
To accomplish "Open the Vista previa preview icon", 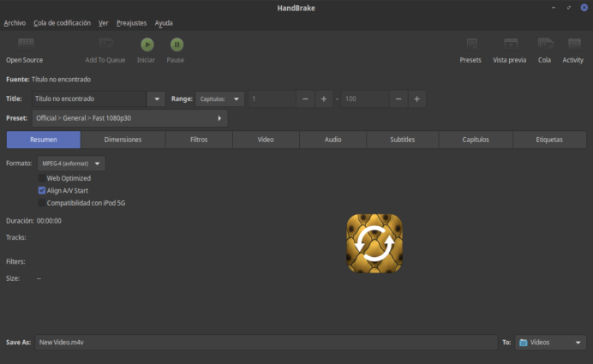I will click(511, 44).
